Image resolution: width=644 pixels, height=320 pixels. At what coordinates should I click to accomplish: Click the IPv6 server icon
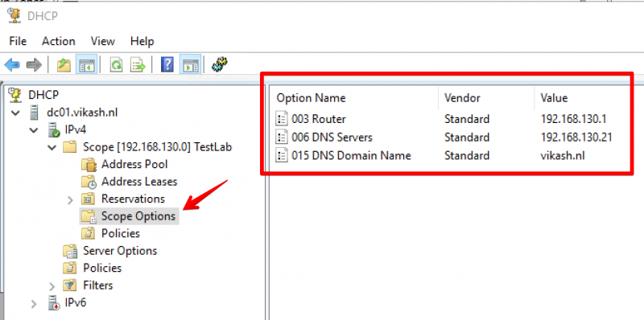click(54, 303)
